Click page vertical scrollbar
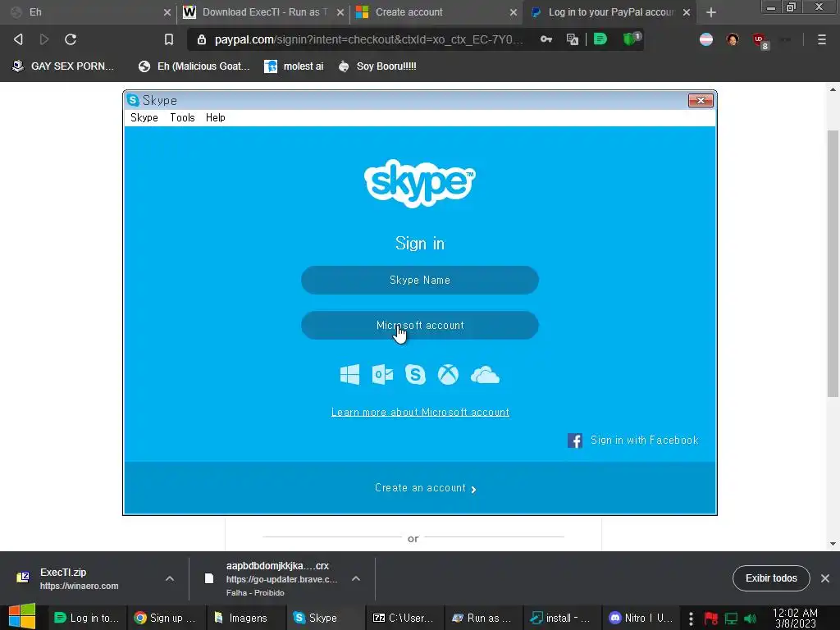Image resolution: width=840 pixels, height=630 pixels. (833, 263)
